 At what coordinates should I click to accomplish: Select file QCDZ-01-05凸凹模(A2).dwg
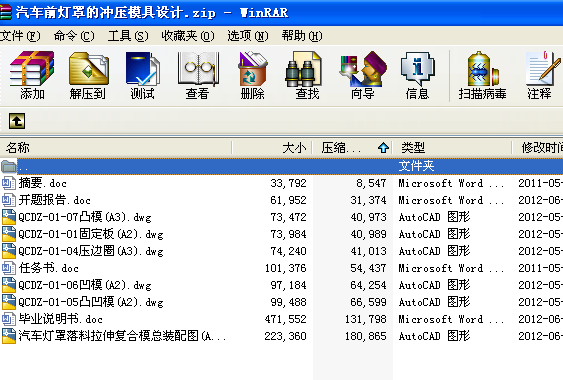tap(91, 302)
